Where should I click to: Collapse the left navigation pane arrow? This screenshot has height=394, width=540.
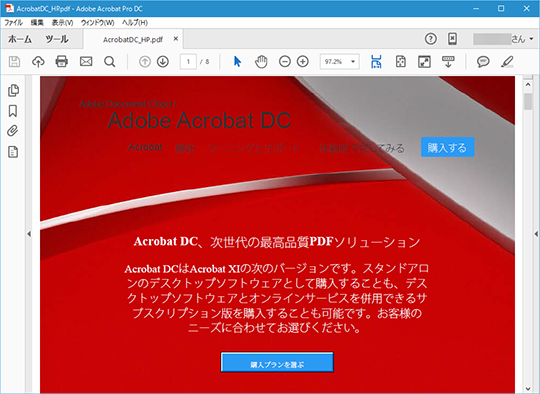pos(29,234)
